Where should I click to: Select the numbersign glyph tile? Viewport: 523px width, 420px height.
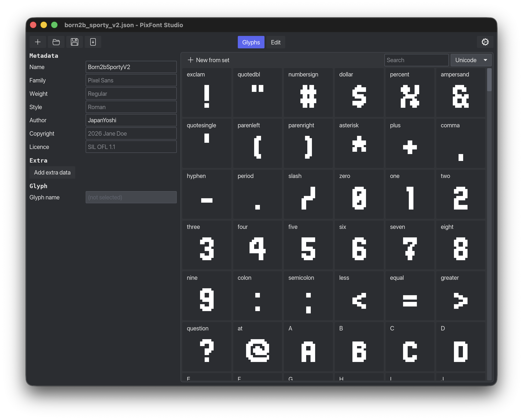[x=308, y=92]
